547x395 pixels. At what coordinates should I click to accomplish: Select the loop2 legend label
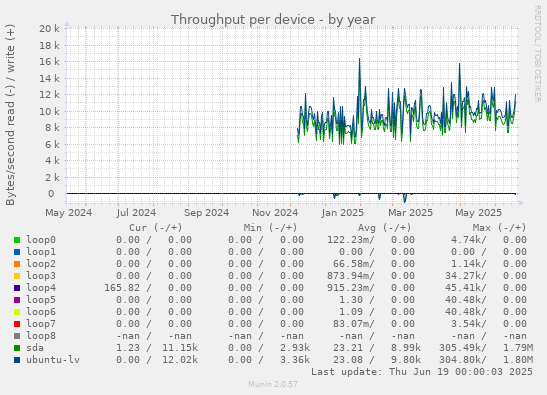coord(41,264)
